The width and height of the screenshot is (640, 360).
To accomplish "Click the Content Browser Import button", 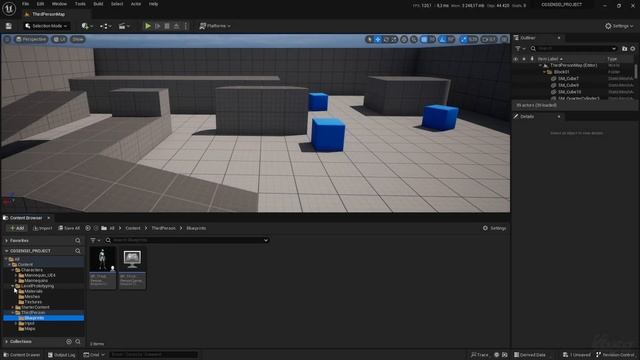I will [x=42, y=228].
